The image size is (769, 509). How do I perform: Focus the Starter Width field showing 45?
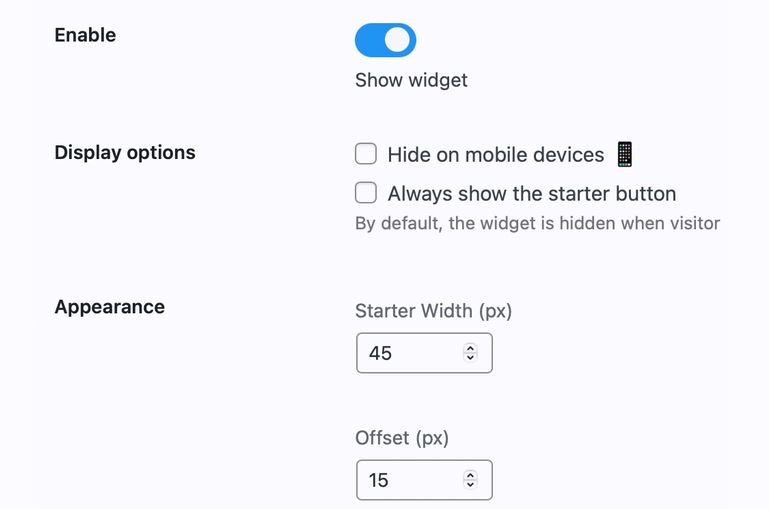pos(424,353)
